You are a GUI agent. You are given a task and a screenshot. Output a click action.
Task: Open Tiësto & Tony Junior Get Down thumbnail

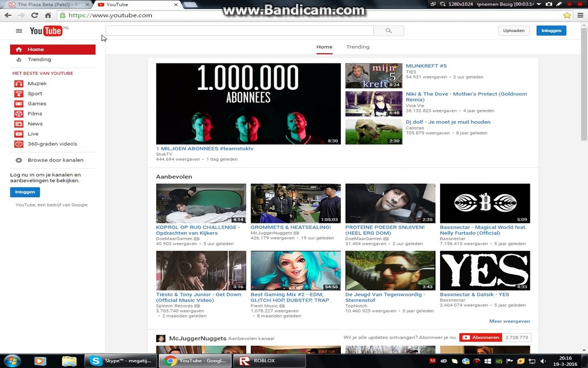[201, 271]
